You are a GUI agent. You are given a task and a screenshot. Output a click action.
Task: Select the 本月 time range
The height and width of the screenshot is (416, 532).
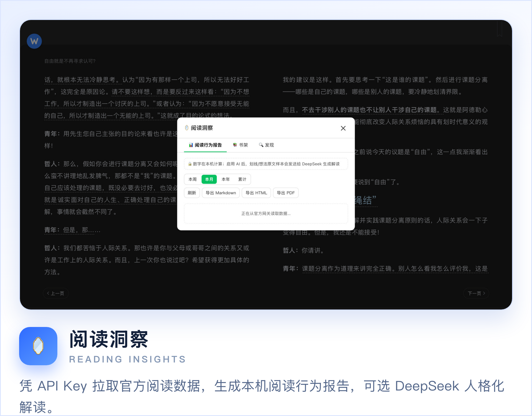pos(209,179)
